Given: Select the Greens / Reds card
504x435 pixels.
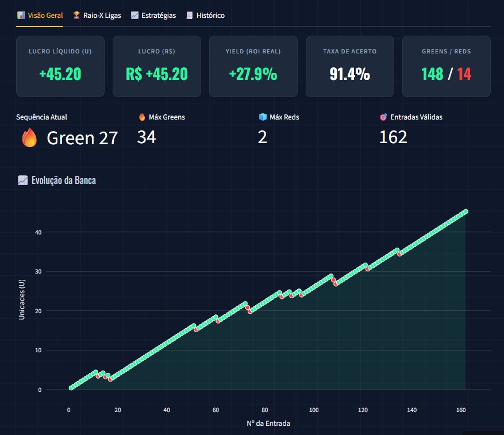Looking at the screenshot, I should 447,66.
